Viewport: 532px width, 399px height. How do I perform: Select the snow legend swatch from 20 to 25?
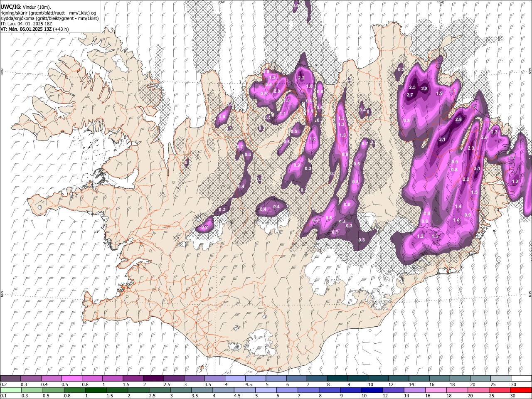point(480,379)
